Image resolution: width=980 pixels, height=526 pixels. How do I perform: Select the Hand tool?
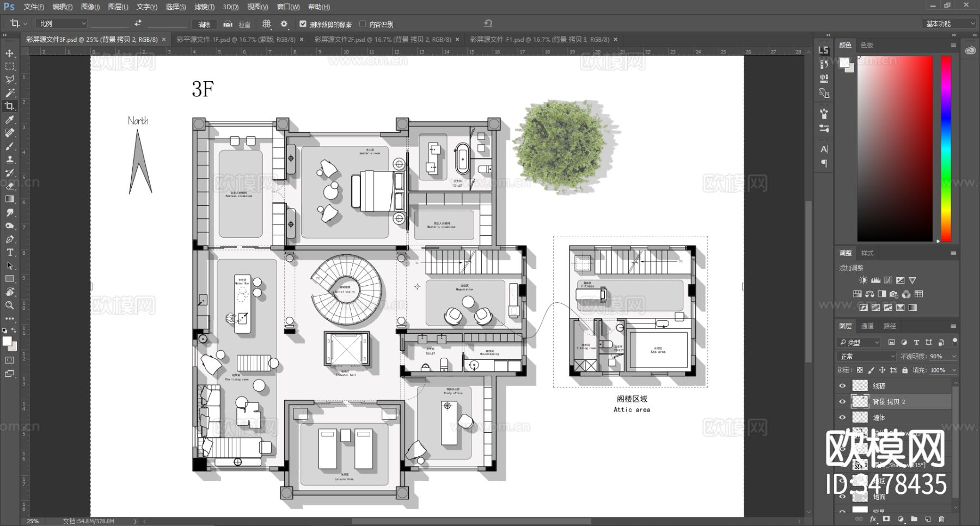10,292
